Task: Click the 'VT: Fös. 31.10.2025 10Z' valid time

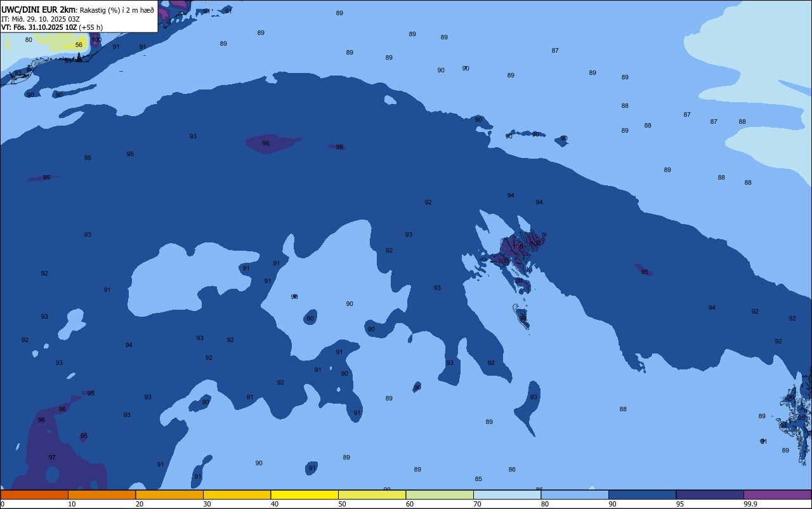Action: [39, 27]
